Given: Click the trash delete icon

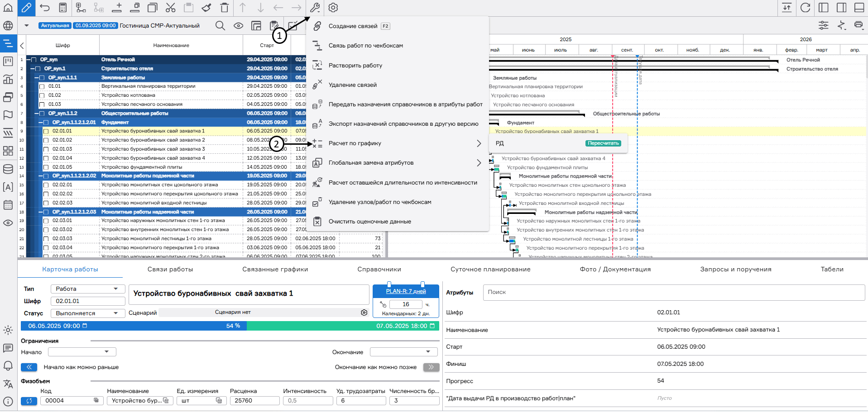Looking at the screenshot, I should click(224, 8).
